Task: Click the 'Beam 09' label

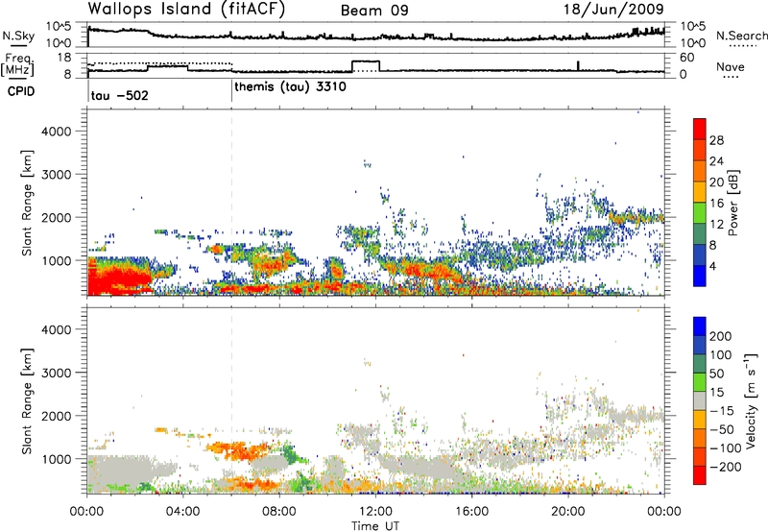Action: click(374, 11)
